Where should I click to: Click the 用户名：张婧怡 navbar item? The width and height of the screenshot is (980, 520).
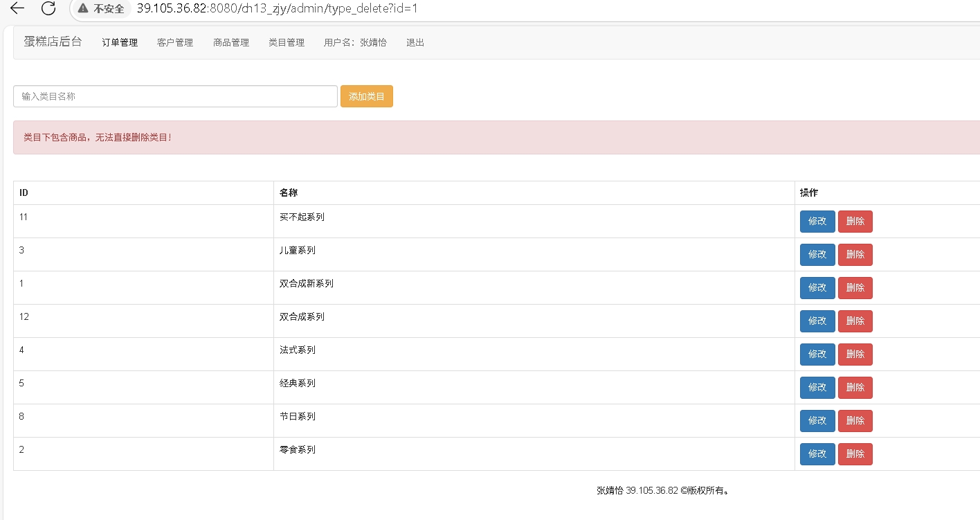(x=355, y=42)
